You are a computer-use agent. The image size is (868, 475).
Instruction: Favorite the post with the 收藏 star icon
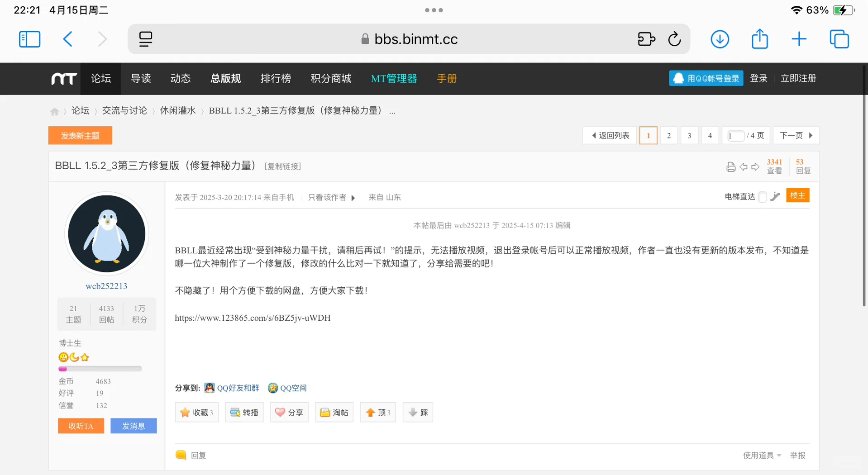point(196,412)
